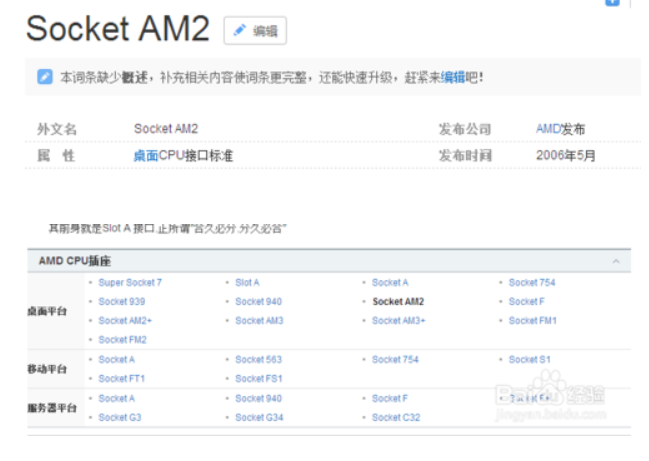Click the 桌面平台 row label
Screen dimensions: 649x461
click(47, 311)
